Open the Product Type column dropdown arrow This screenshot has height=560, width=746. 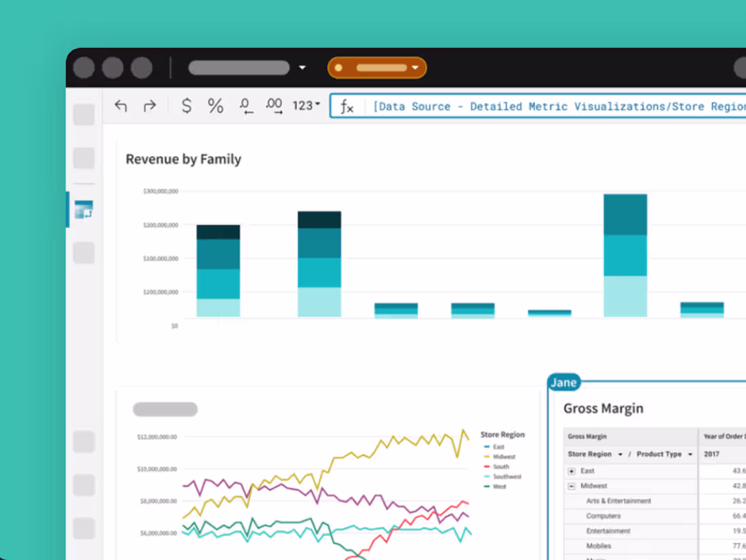coord(690,454)
